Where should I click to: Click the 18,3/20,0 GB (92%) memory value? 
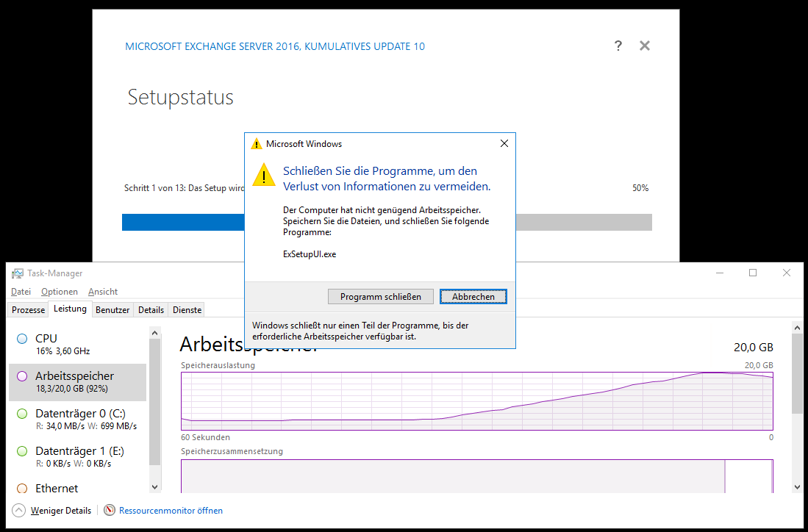71,389
